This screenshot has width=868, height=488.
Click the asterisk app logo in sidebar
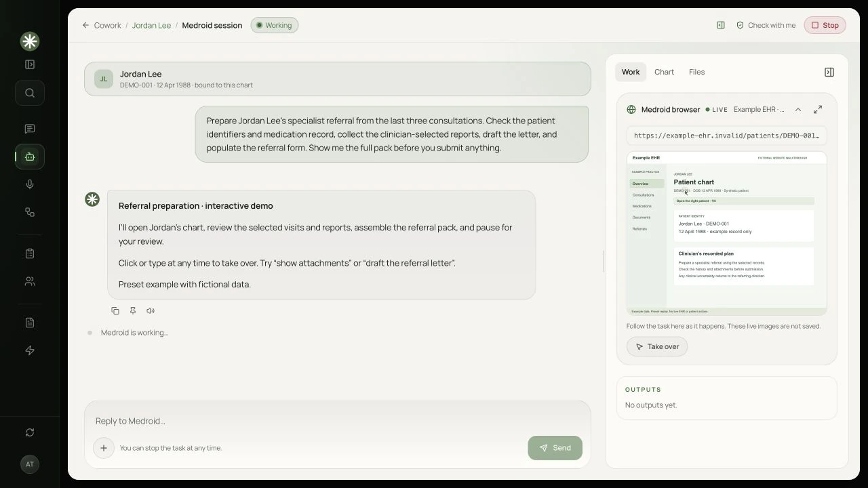30,41
